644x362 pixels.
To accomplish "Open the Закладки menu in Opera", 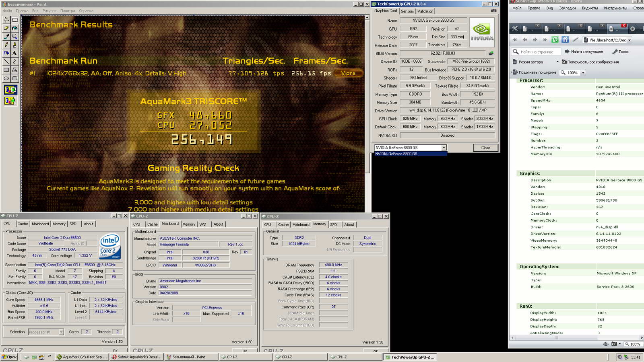I will coord(567,8).
